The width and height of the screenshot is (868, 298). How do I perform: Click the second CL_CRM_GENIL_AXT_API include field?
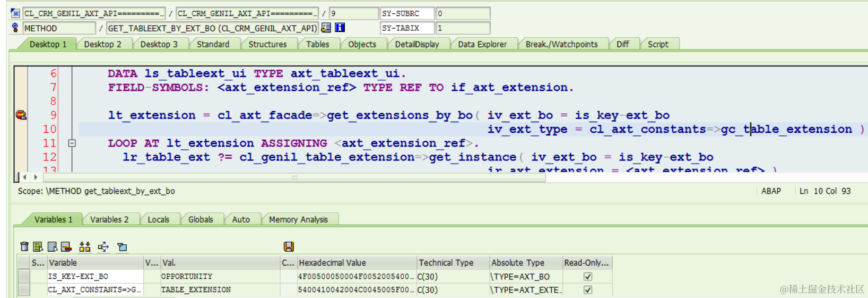[x=247, y=13]
